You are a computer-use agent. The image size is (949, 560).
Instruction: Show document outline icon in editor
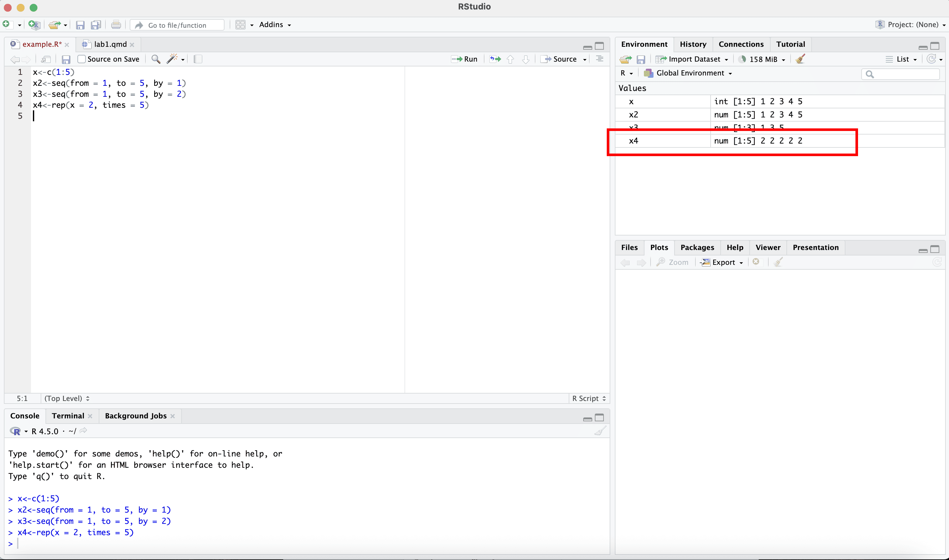click(x=600, y=59)
